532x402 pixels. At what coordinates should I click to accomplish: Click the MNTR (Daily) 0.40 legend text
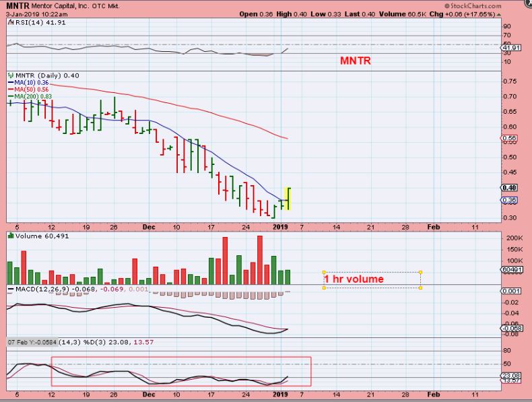(47, 75)
